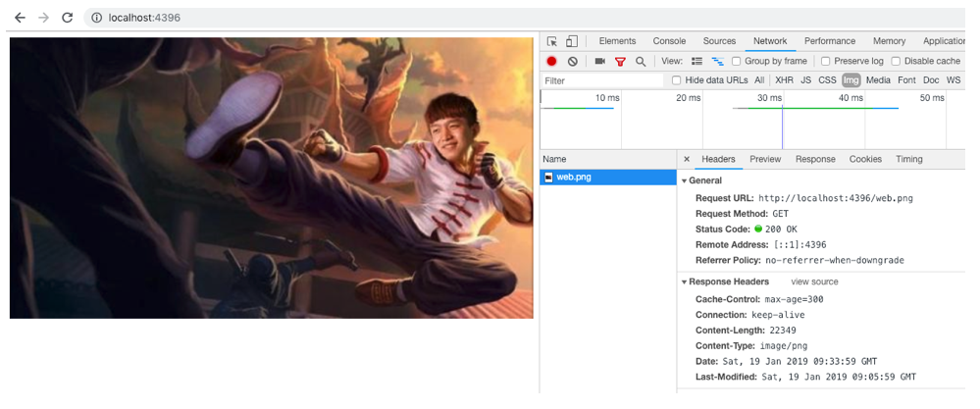Switch to the Response tab
Screen dimensions: 980x409
click(815, 159)
